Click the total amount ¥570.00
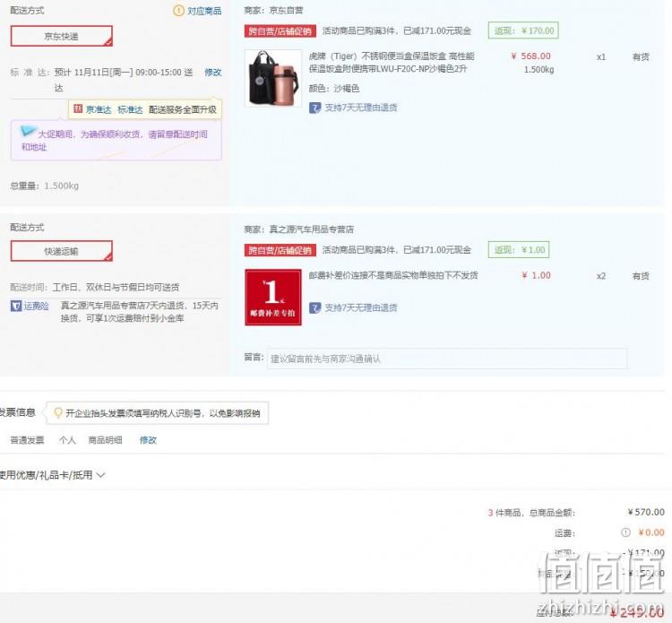This screenshot has width=672, height=623. coord(646,512)
